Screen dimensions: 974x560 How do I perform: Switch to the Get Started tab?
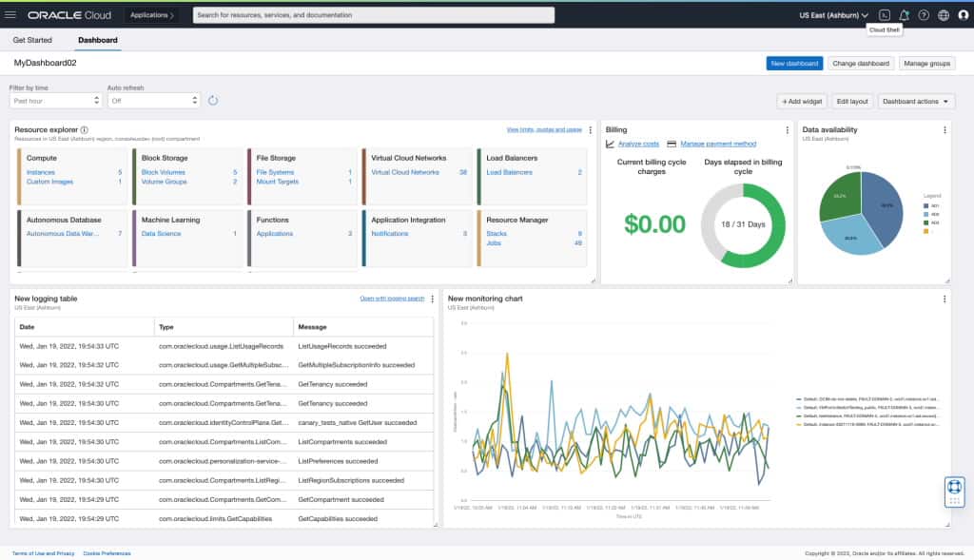coord(31,39)
